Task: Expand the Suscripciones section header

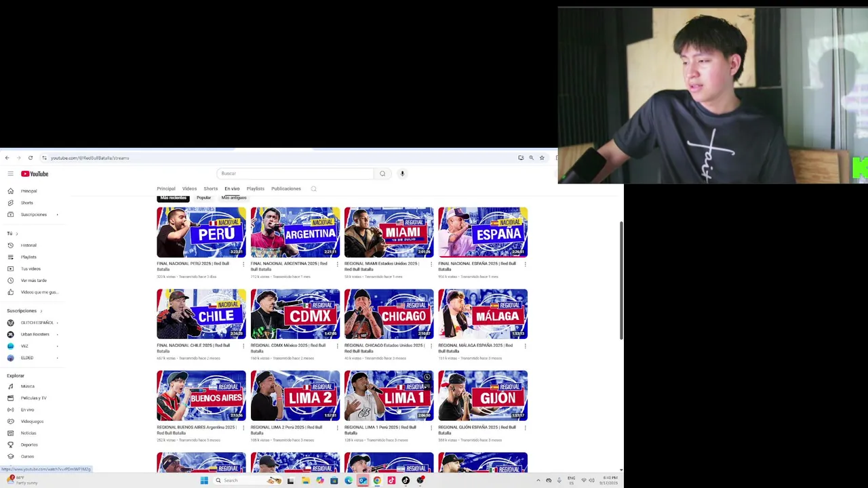Action: point(24,311)
